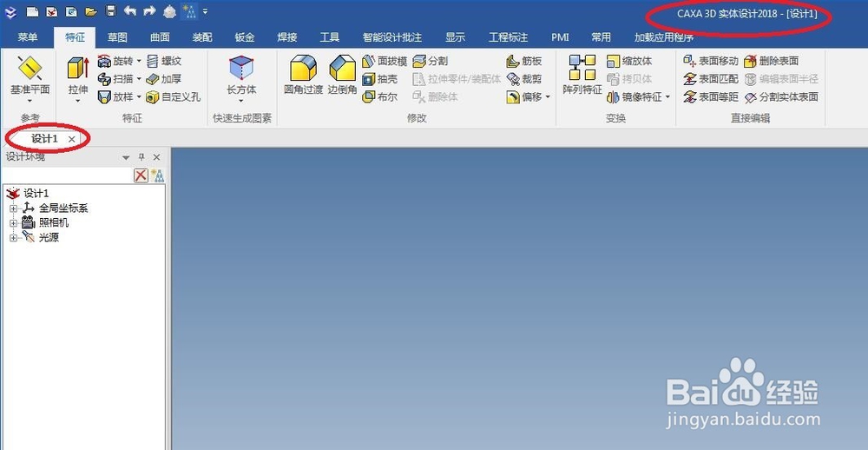Open design environment panel options arrow
Viewport: 868px width, 450px height.
click(x=126, y=158)
